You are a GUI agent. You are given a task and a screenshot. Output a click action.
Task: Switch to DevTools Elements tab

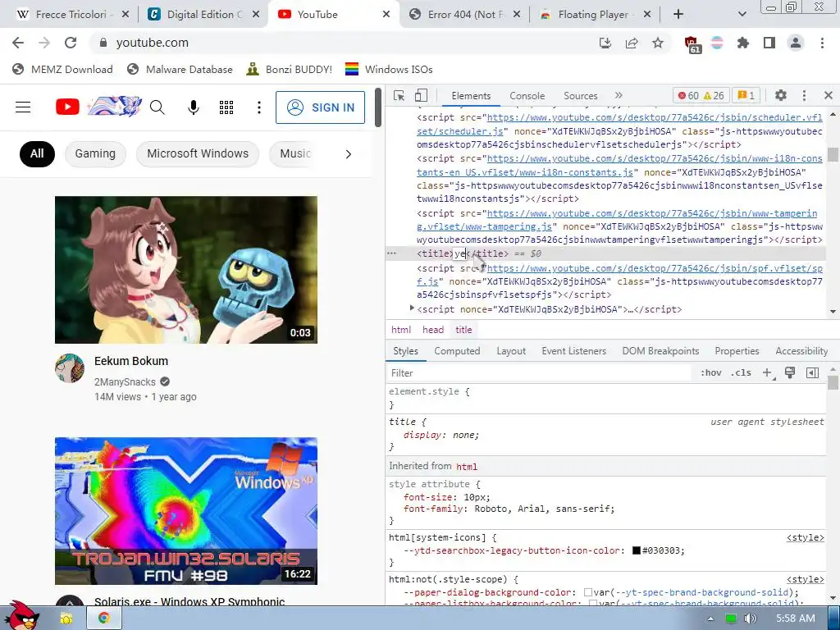471,96
